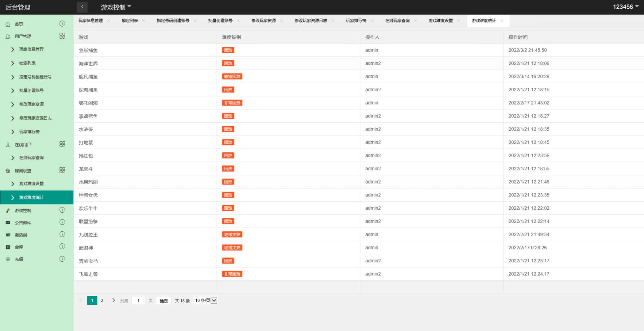Click the info icon beside 游戏控制
Screen dimensions: 644x331
click(62, 210)
